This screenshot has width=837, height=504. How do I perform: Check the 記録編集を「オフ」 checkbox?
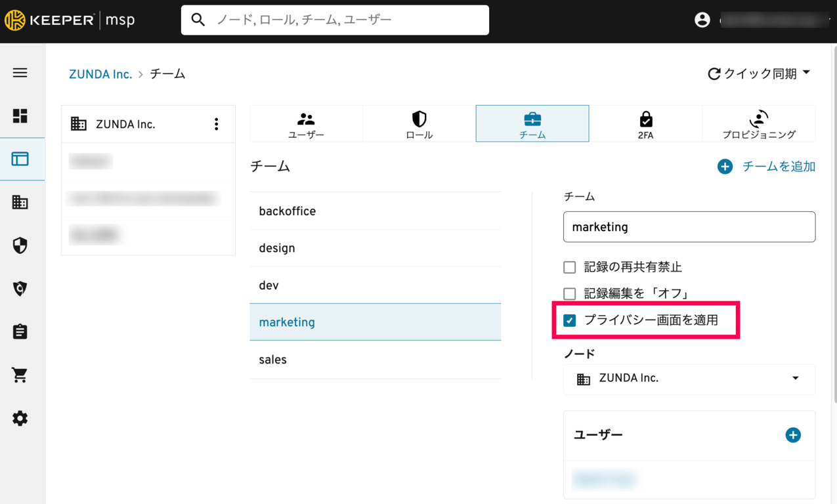[570, 293]
